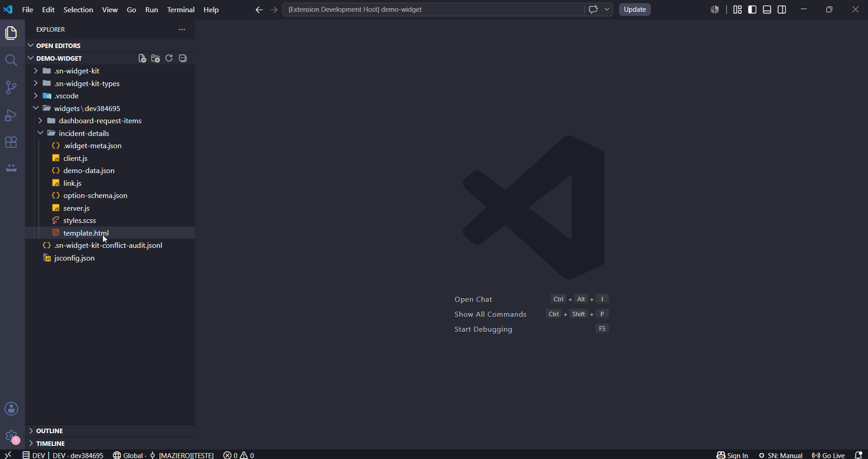This screenshot has height=459, width=868.
Task: Open remote window indicator in status bar
Action: (x=8, y=455)
